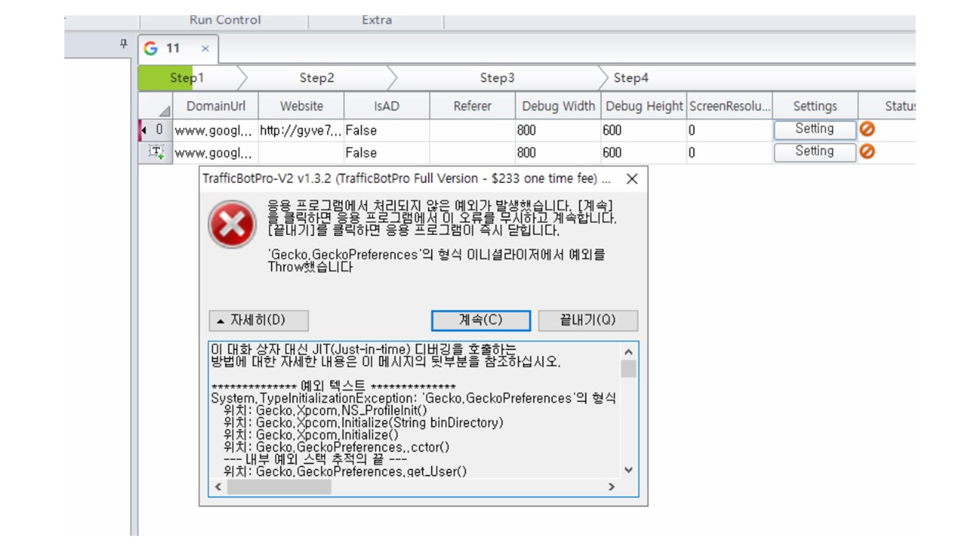This screenshot has width=980, height=551.
Task: Click scroll-down arrow in exception details box
Action: point(629,470)
